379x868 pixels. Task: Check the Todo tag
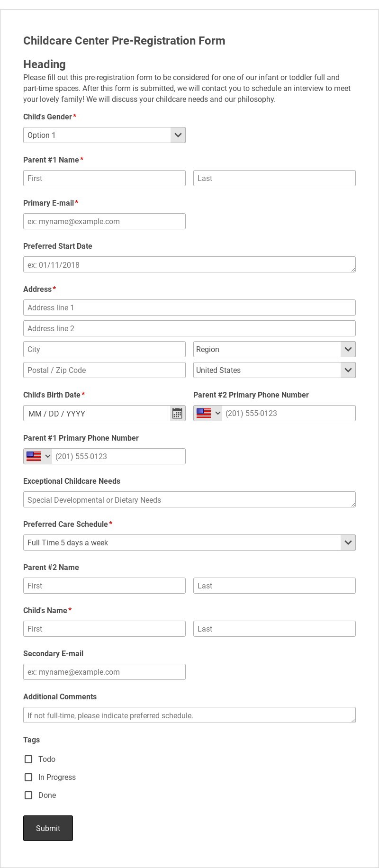(x=28, y=759)
